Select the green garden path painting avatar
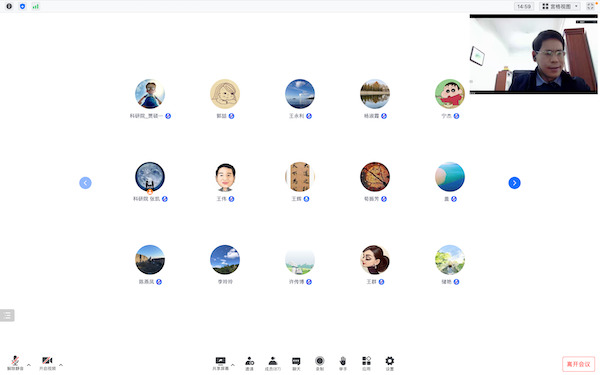This screenshot has height=375, width=600. click(x=450, y=260)
